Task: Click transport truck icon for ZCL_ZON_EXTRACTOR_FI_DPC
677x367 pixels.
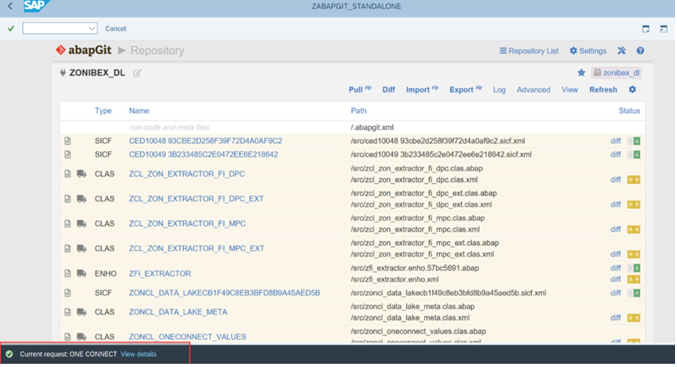Action: [82, 174]
